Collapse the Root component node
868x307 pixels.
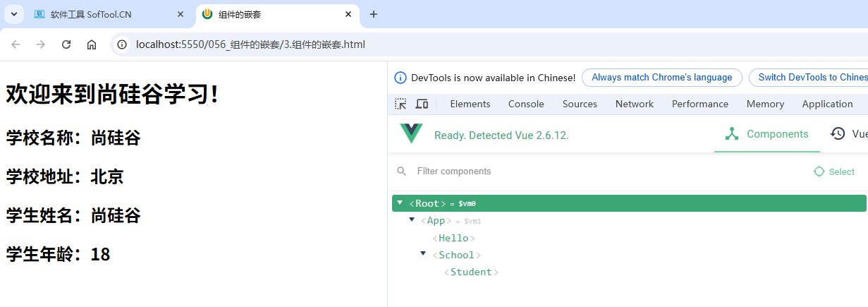click(400, 203)
